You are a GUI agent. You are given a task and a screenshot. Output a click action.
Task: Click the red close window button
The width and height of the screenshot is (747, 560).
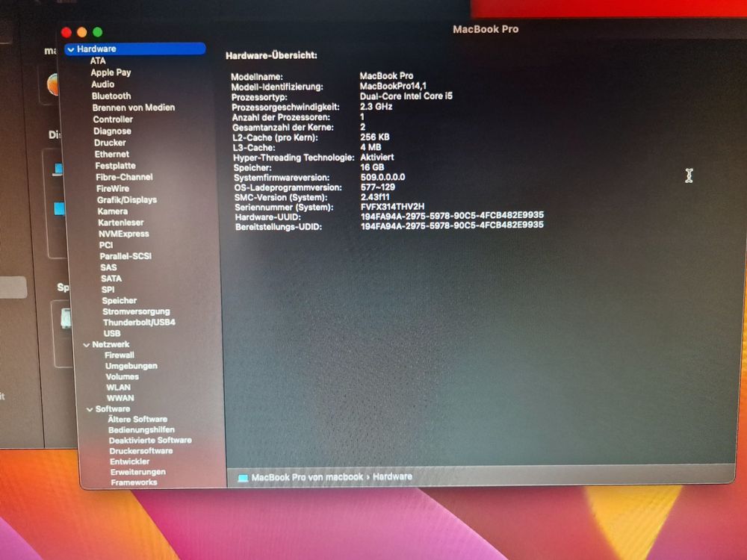66,32
